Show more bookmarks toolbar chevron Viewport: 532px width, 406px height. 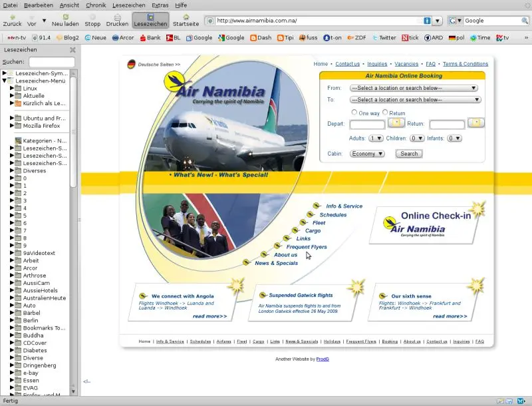(x=526, y=38)
